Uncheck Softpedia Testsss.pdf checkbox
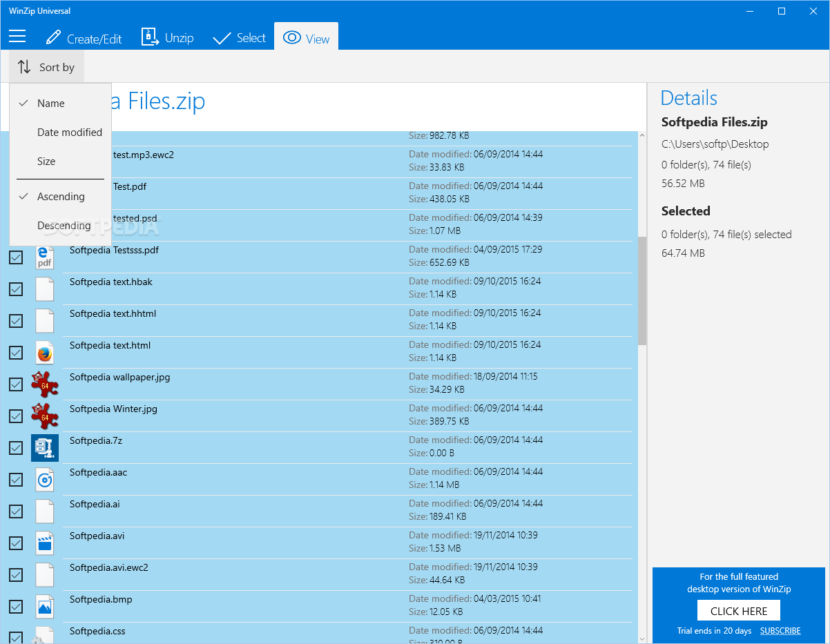 pyautogui.click(x=16, y=257)
